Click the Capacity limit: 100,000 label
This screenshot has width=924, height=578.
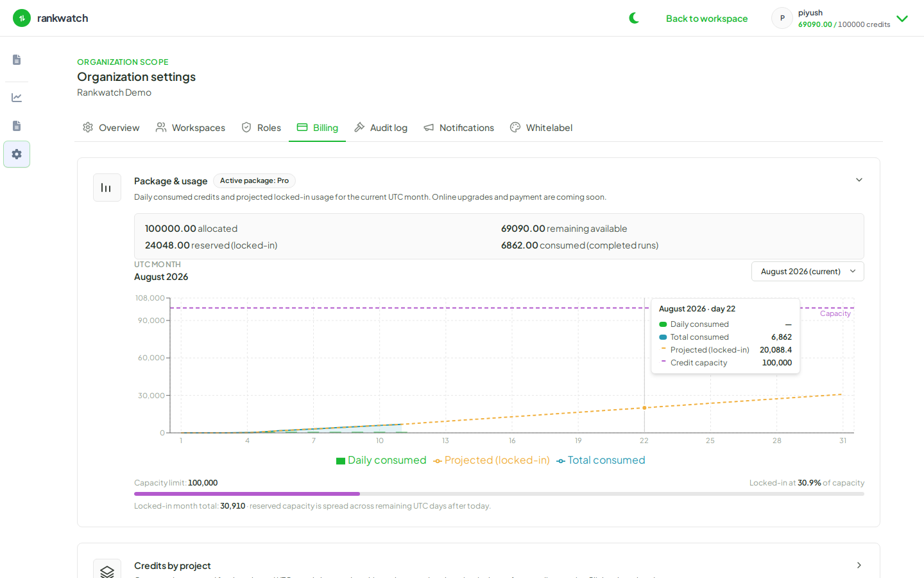pos(176,483)
